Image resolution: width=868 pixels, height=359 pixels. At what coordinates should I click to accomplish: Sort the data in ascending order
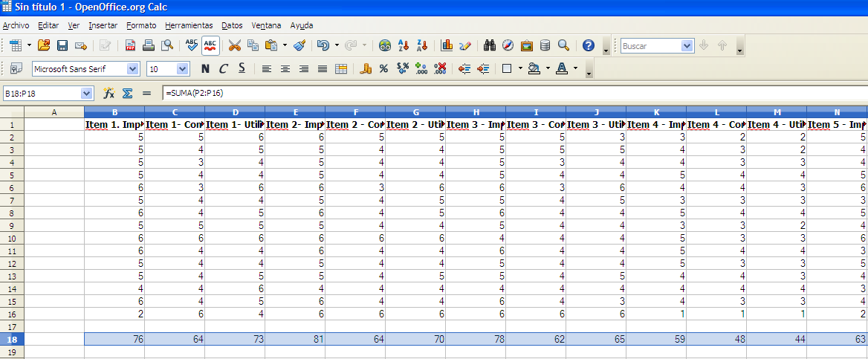pyautogui.click(x=404, y=45)
